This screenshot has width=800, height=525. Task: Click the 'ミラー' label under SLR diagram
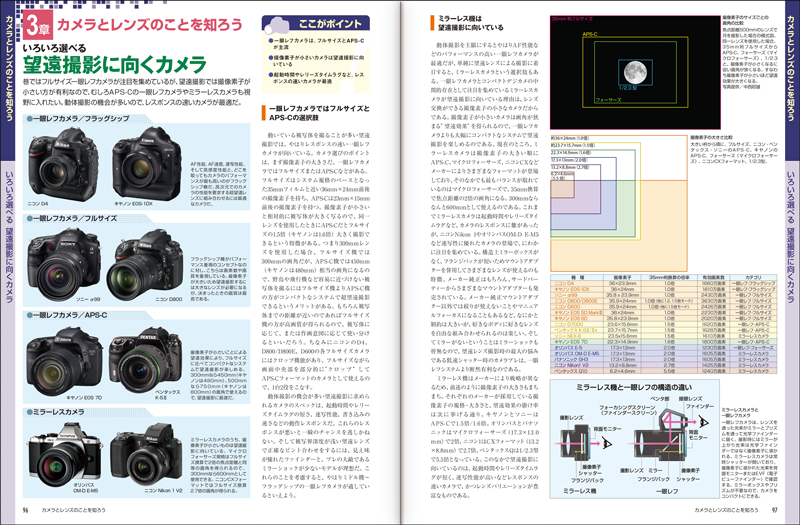(x=655, y=470)
